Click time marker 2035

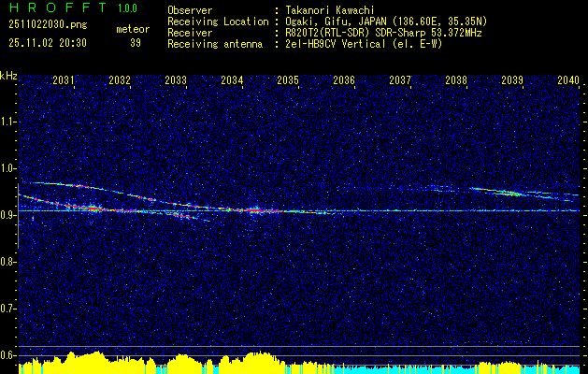(x=288, y=79)
